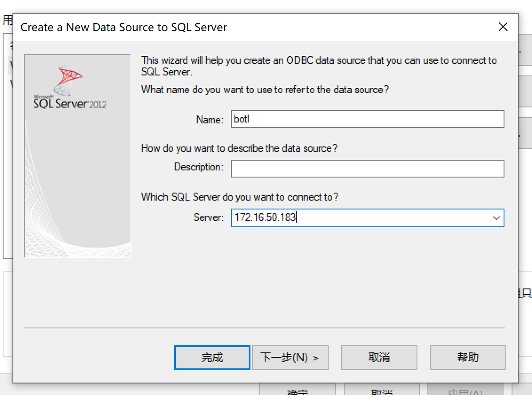Viewport: 532px width, 395px height.
Task: Go to next step with 下一步(N)
Action: click(290, 358)
